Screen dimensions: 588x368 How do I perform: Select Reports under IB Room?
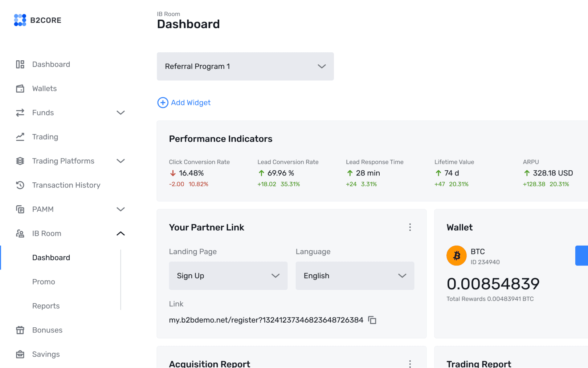click(x=46, y=306)
